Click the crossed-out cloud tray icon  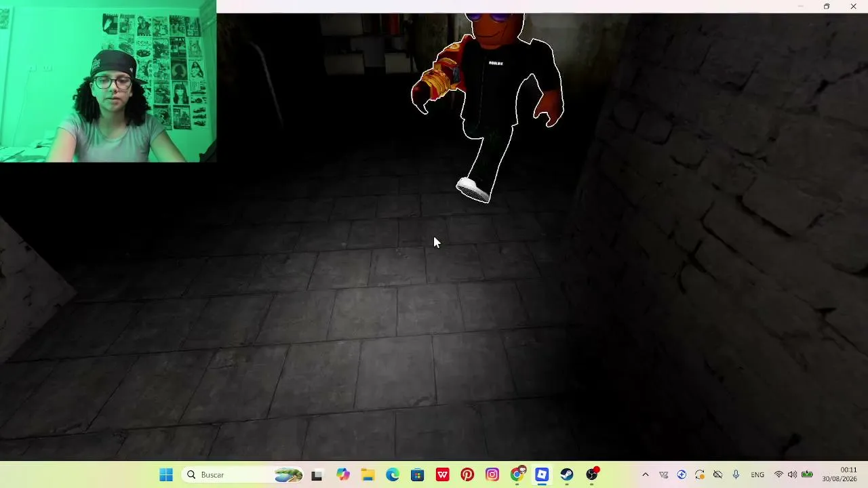tap(717, 475)
